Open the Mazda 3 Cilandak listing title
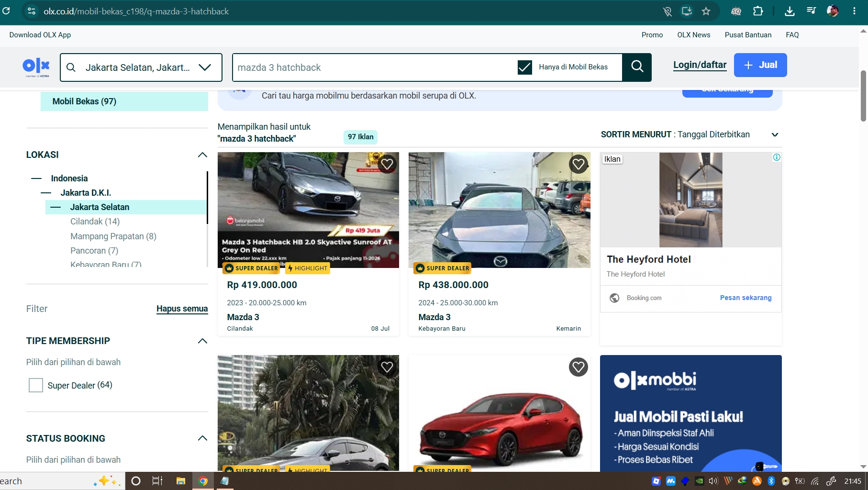Screen dimensions: 868x490 click(x=243, y=317)
